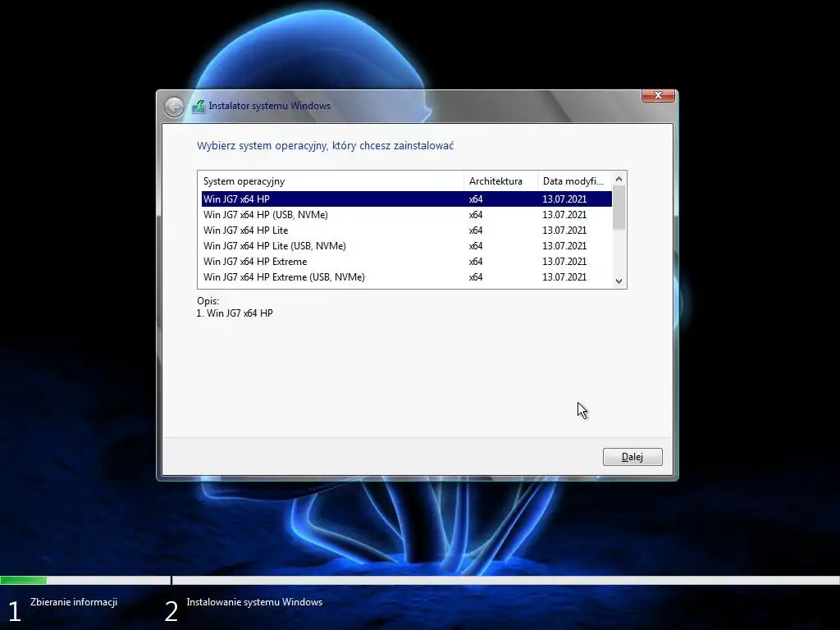Viewport: 840px width, 630px height.
Task: Click the Dalej button
Action: 632,457
